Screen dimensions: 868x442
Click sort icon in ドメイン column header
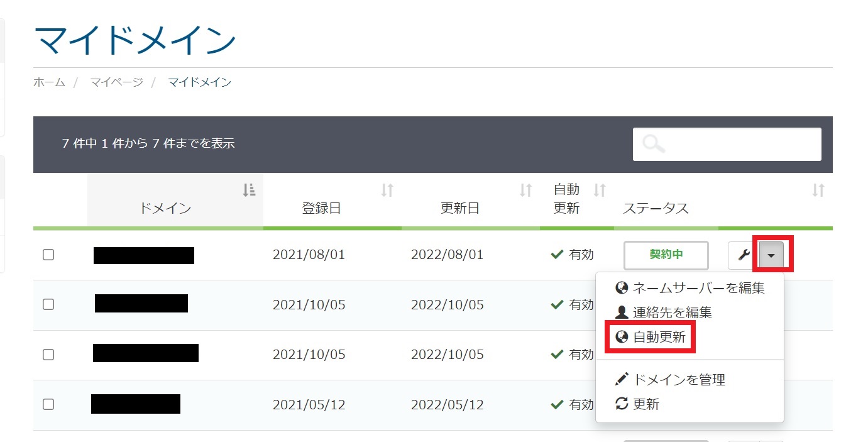pos(249,190)
